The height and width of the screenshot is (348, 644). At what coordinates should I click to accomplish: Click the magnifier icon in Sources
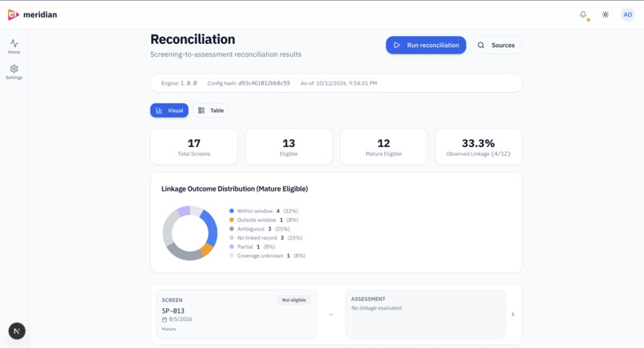[480, 45]
